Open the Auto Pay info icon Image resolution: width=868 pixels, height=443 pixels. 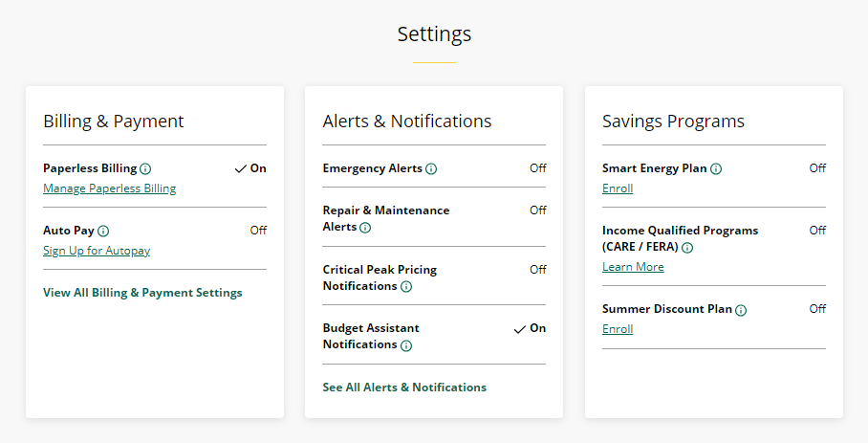[x=103, y=231]
